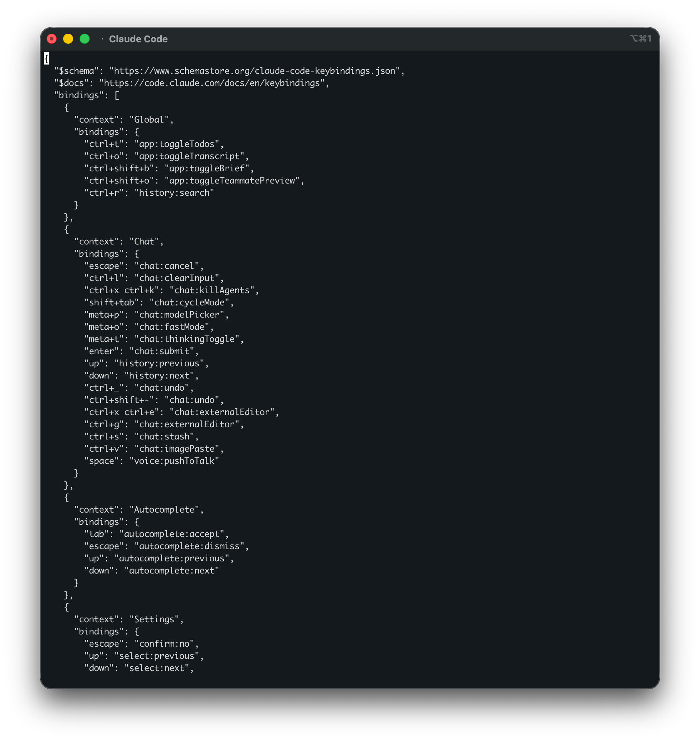Click the "autocomplete:dismiss" action text
Viewport: 700px width, 742px height.
(x=189, y=546)
